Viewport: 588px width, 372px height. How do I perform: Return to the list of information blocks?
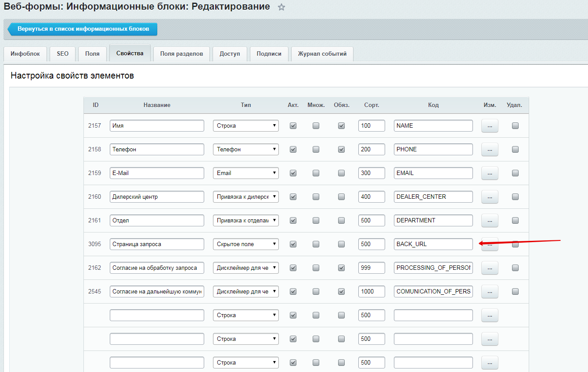tap(83, 29)
